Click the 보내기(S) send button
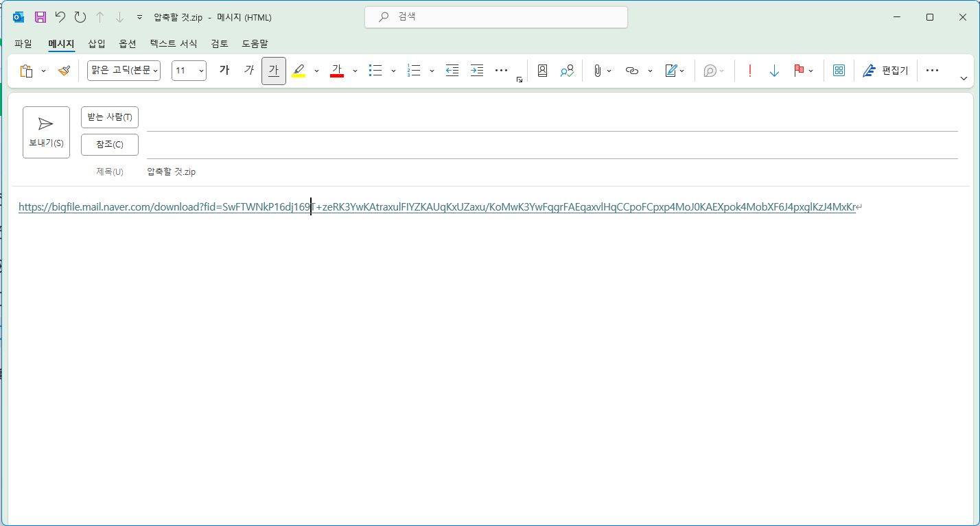 (46, 132)
